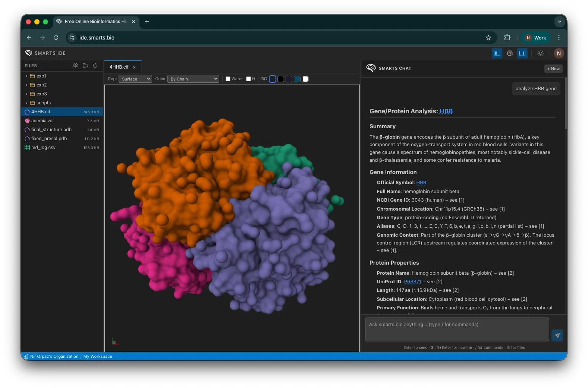The height and width of the screenshot is (388, 588).
Task: Click the fixed_presol.pdb file icon
Action: click(x=27, y=139)
